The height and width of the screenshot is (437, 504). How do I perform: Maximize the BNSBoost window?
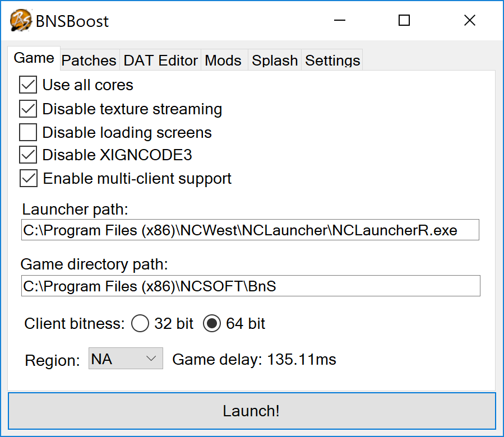point(404,20)
